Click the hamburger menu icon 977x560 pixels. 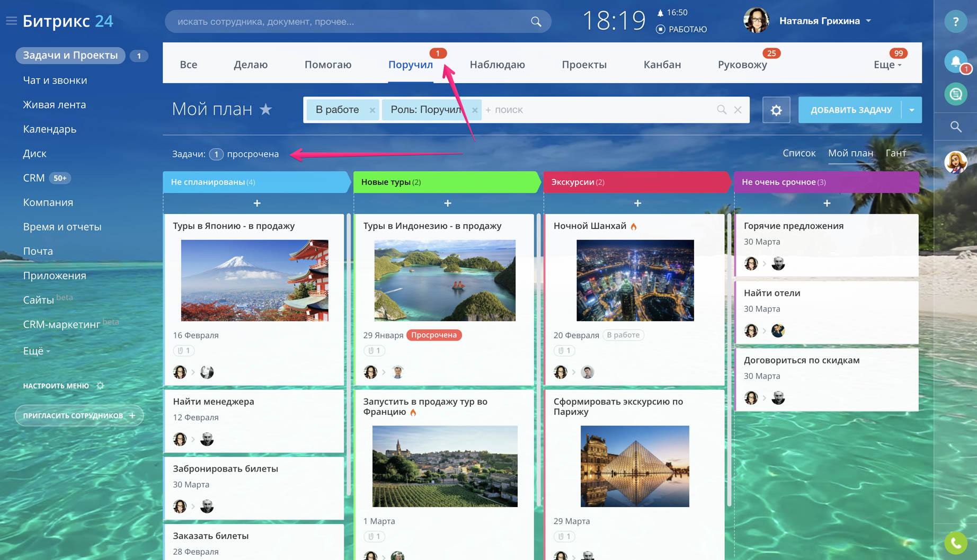[x=11, y=21]
